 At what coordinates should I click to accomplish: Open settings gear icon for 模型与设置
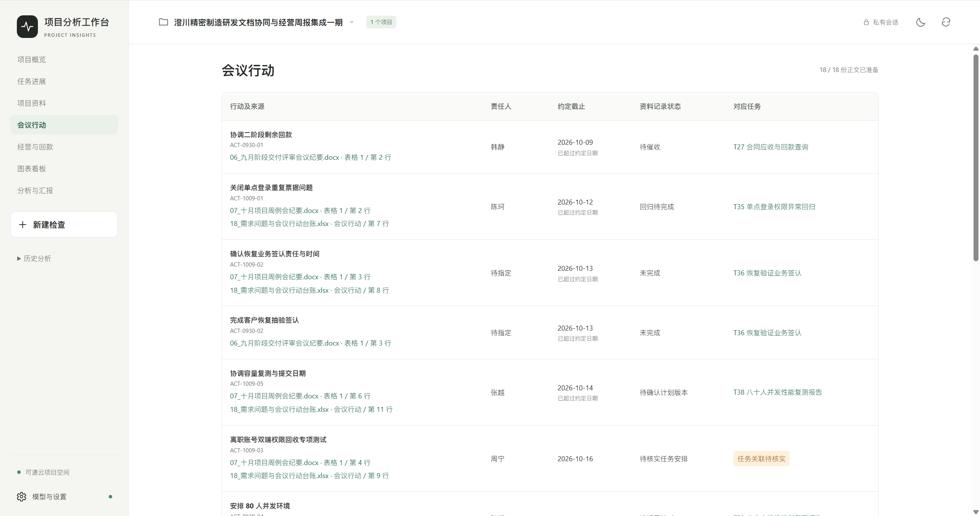(21, 496)
